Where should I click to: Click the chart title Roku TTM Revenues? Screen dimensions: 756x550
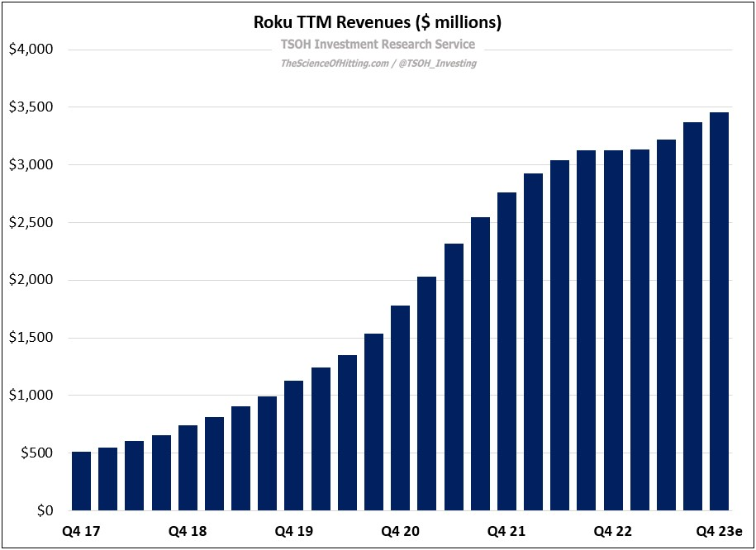[x=378, y=22]
